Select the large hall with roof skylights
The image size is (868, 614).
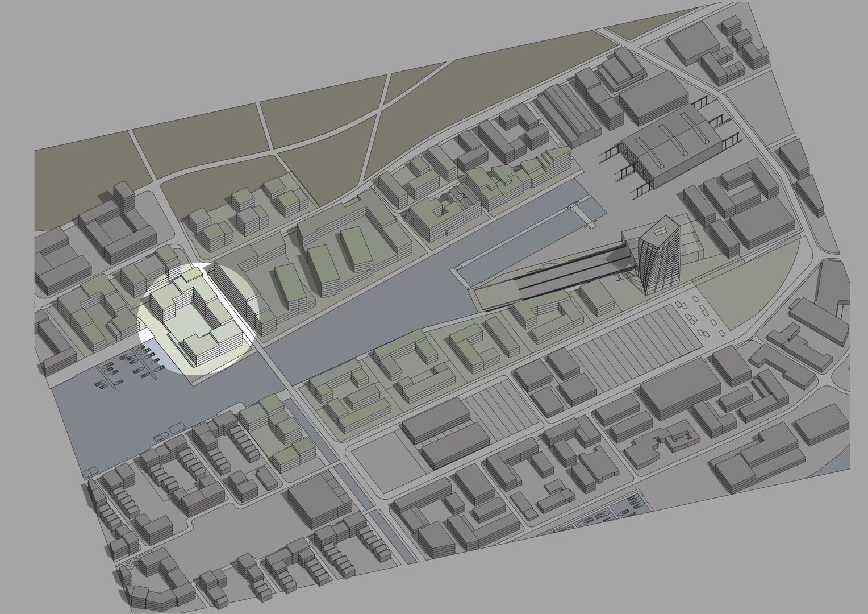pos(670,145)
